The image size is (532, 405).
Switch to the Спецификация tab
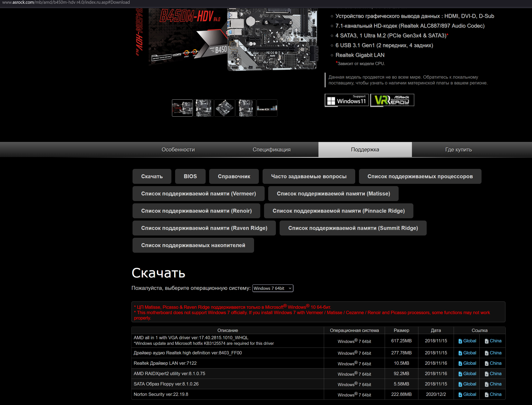click(x=272, y=150)
